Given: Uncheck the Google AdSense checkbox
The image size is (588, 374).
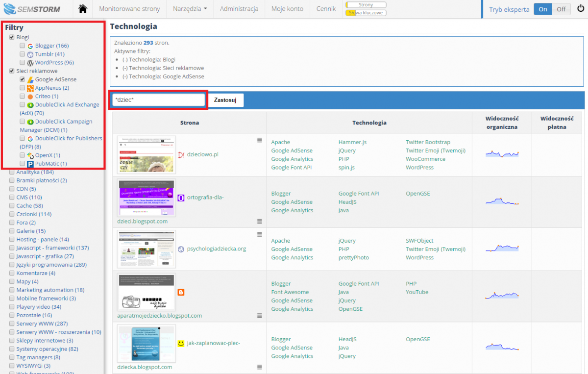Looking at the screenshot, I should pos(22,79).
